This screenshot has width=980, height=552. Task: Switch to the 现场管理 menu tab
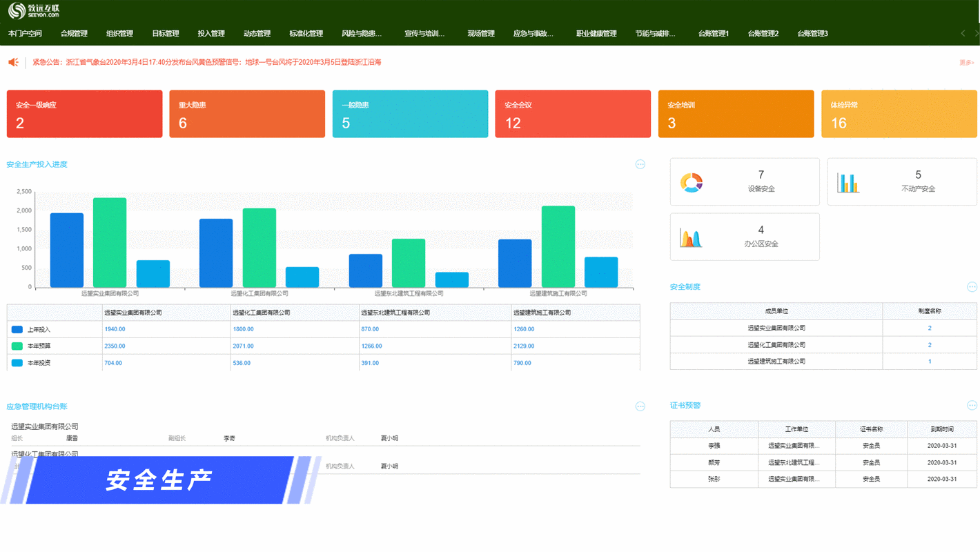pos(480,34)
